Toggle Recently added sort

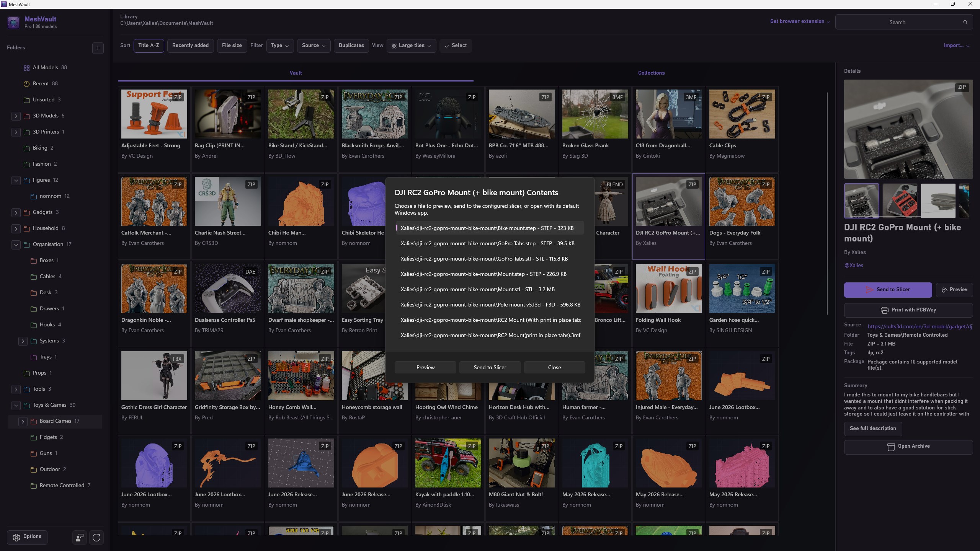190,46
